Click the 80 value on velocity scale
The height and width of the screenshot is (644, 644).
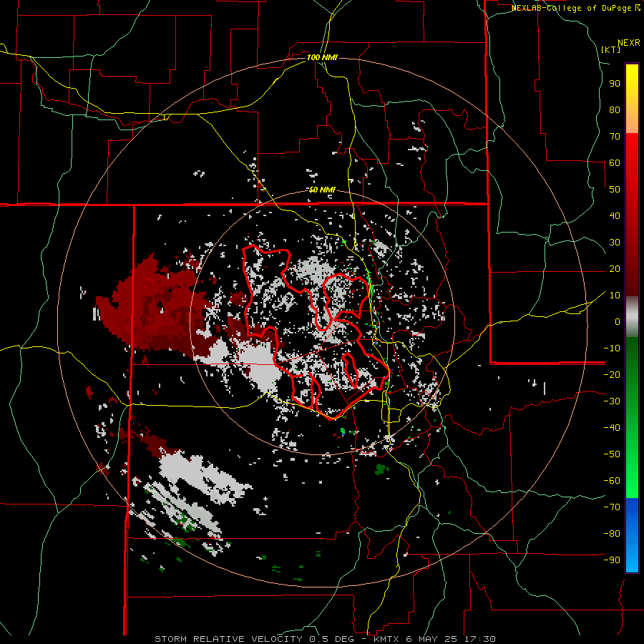click(x=615, y=109)
